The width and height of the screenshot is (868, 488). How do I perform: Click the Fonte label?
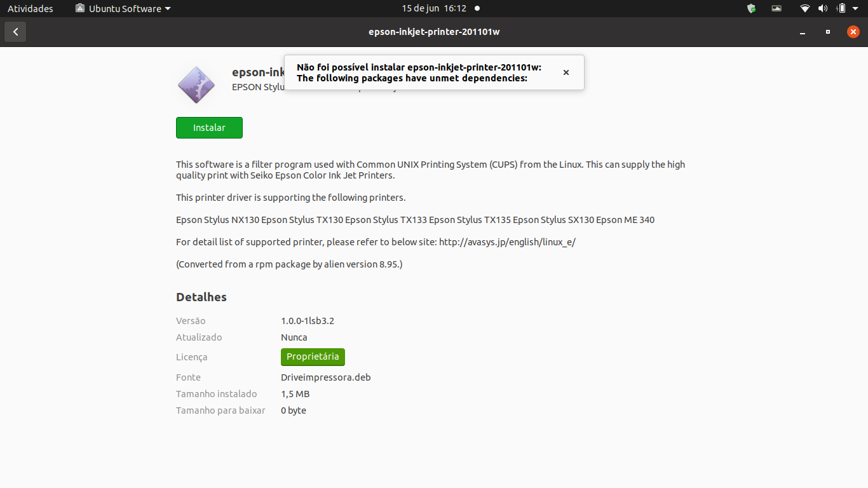[x=188, y=377]
